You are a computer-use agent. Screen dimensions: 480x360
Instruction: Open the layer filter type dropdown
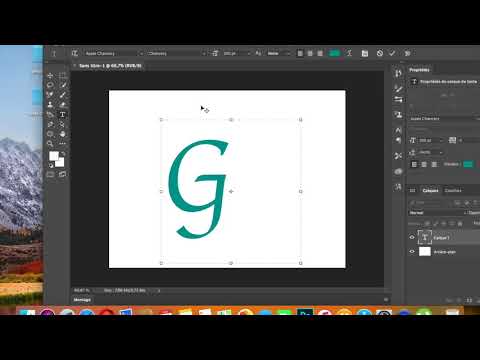[x=430, y=203]
